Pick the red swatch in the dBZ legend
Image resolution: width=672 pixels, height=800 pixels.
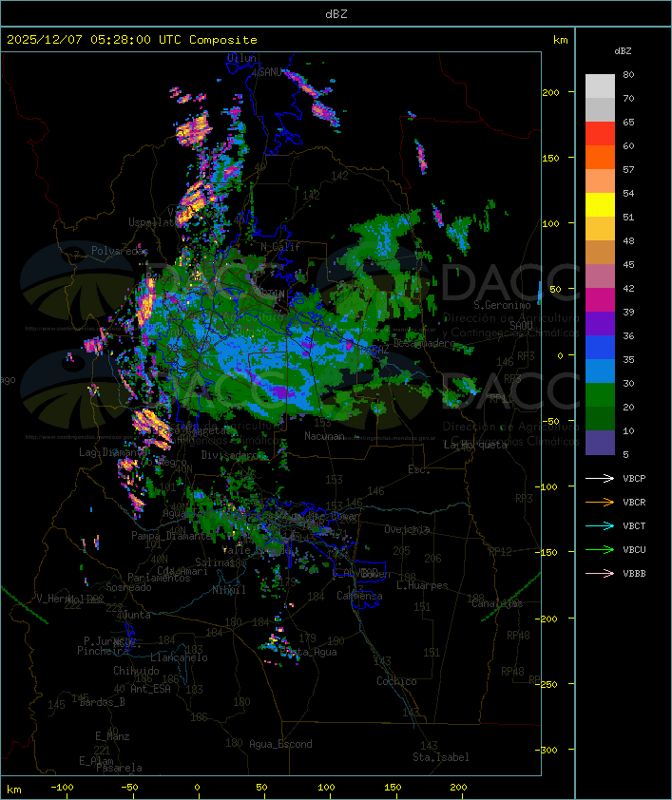pyautogui.click(x=600, y=134)
